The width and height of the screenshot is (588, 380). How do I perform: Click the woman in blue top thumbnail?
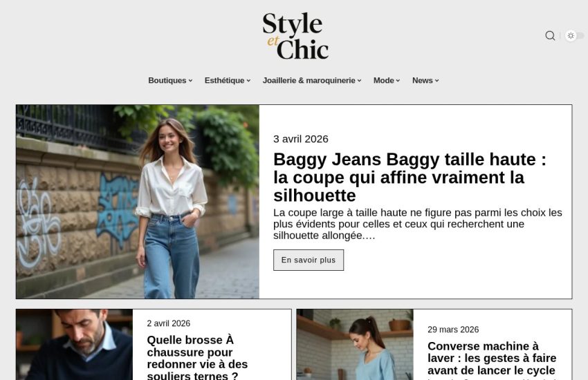pyautogui.click(x=355, y=345)
